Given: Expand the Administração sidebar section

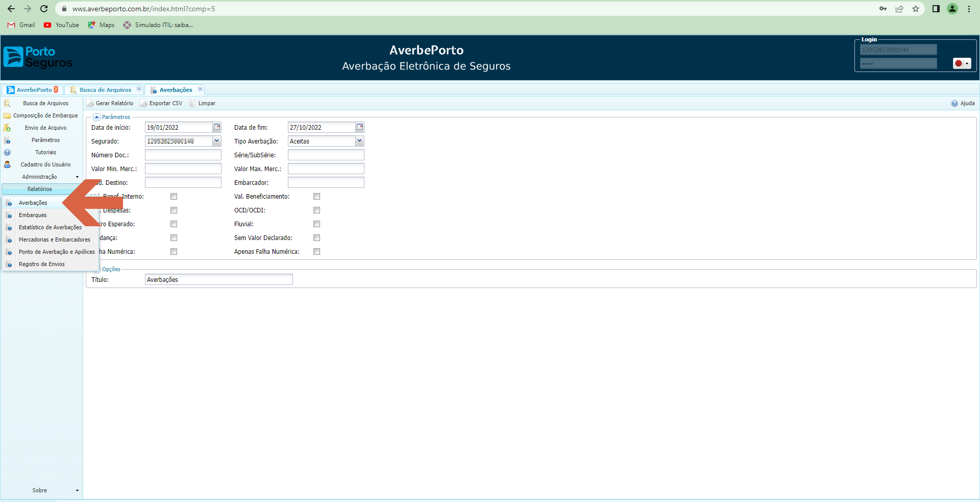Looking at the screenshot, I should 41,177.
